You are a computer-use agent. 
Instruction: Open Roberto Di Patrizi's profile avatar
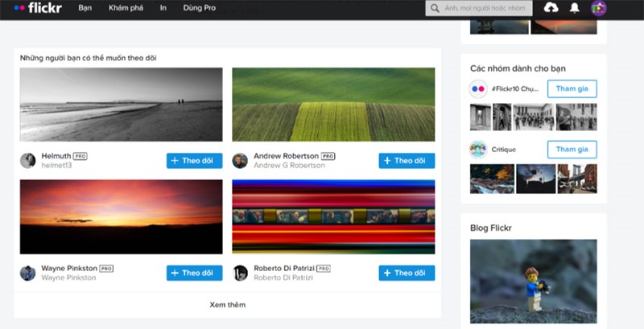click(240, 273)
